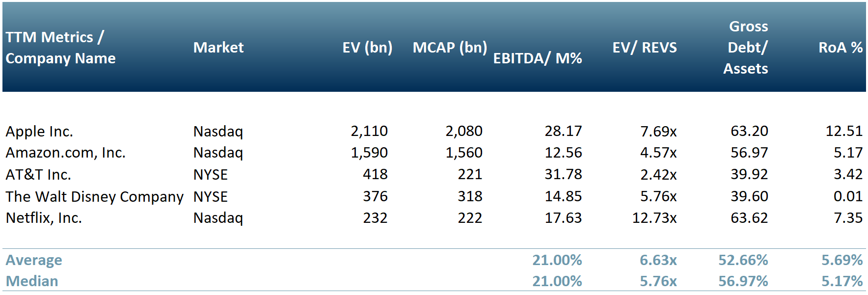Select the Amazon.com, Inc. row label
This screenshot has height=295, width=868.
click(65, 153)
